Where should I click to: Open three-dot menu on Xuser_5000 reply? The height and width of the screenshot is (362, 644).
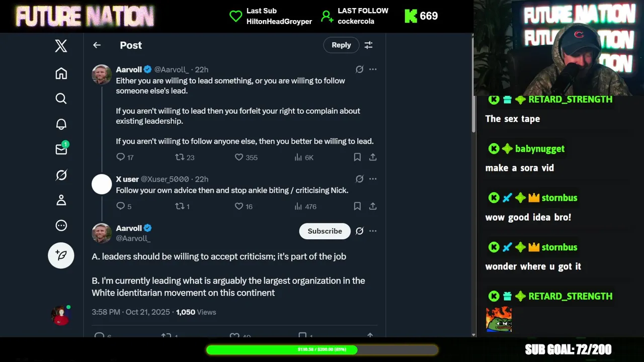[373, 179]
